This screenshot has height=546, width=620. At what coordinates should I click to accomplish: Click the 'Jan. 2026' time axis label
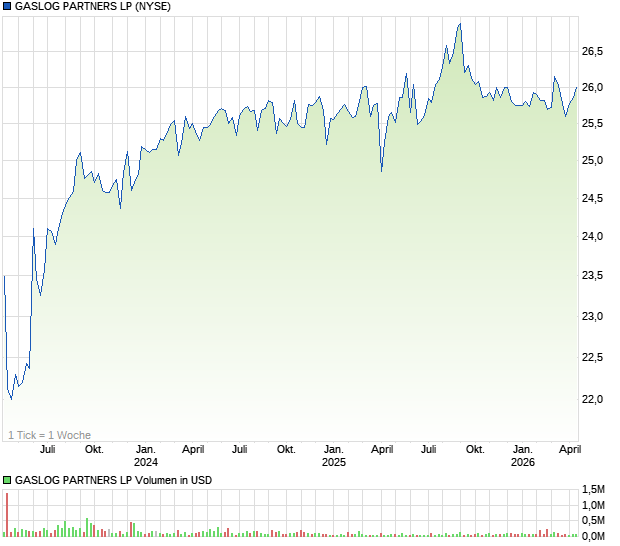pos(523,455)
